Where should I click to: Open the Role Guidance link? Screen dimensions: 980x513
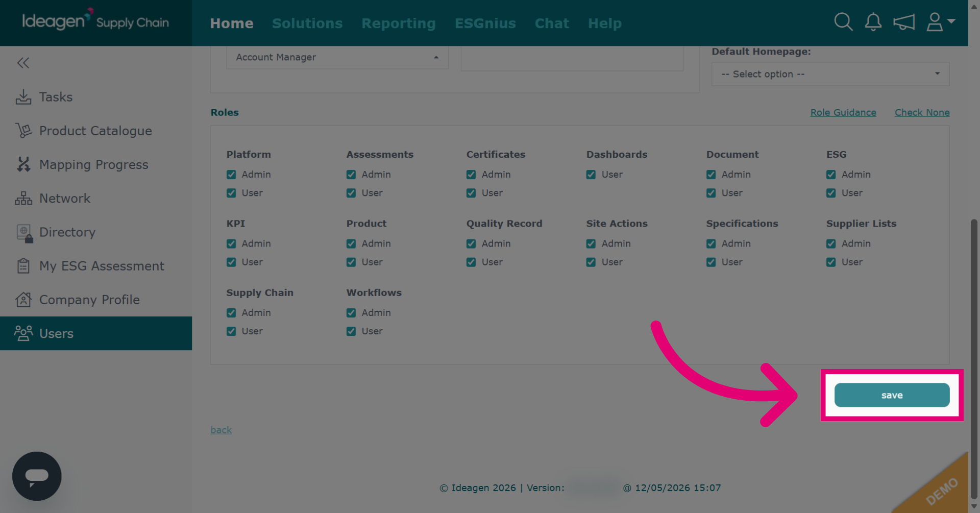(843, 112)
